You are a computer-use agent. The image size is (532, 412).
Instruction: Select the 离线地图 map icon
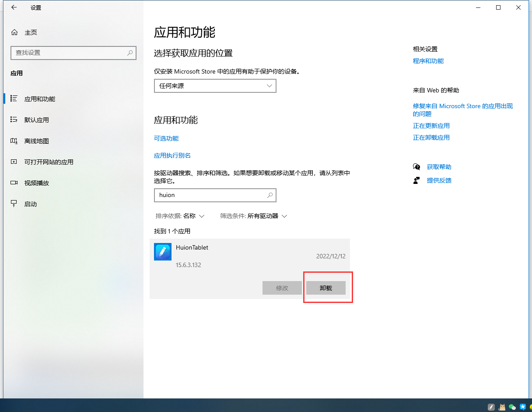[x=14, y=141]
